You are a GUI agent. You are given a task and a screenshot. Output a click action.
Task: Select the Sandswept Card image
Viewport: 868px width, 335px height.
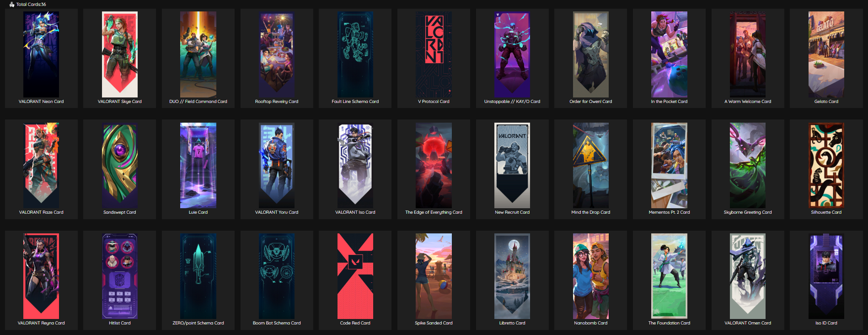pyautogui.click(x=120, y=165)
